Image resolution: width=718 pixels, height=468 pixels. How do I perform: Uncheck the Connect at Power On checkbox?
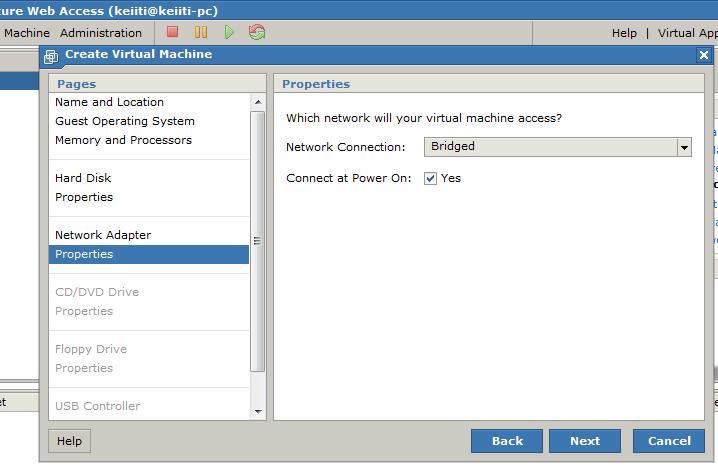(430, 178)
